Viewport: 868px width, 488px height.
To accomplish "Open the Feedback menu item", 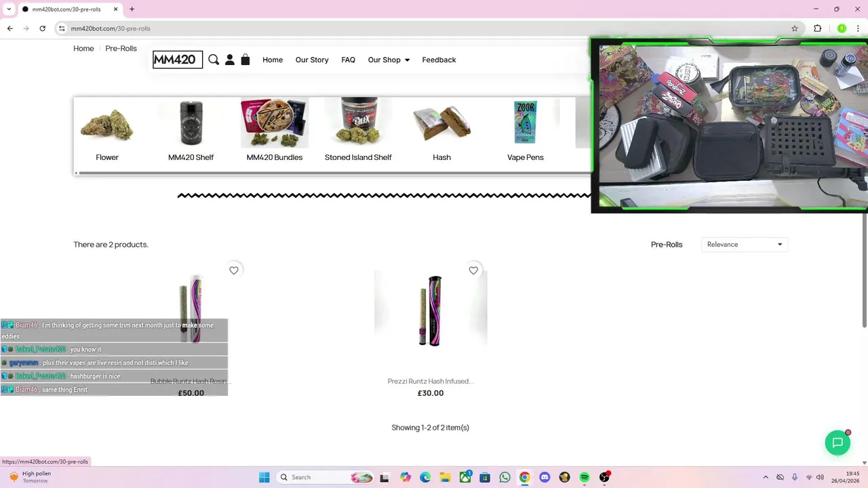I will click(439, 60).
